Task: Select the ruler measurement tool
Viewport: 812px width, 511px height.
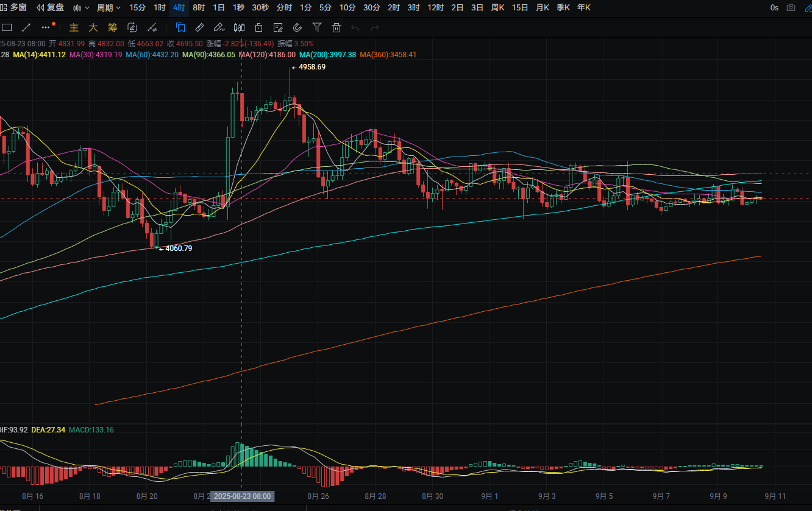Action: click(x=199, y=27)
